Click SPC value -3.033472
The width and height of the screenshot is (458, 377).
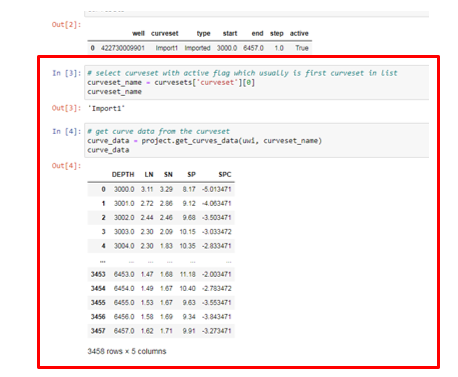[217, 232]
